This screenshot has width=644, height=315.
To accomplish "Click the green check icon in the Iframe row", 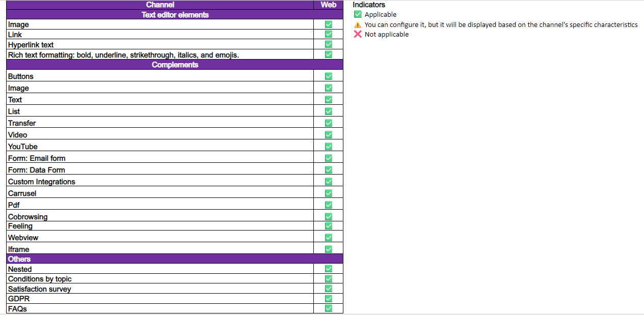I will click(x=329, y=249).
